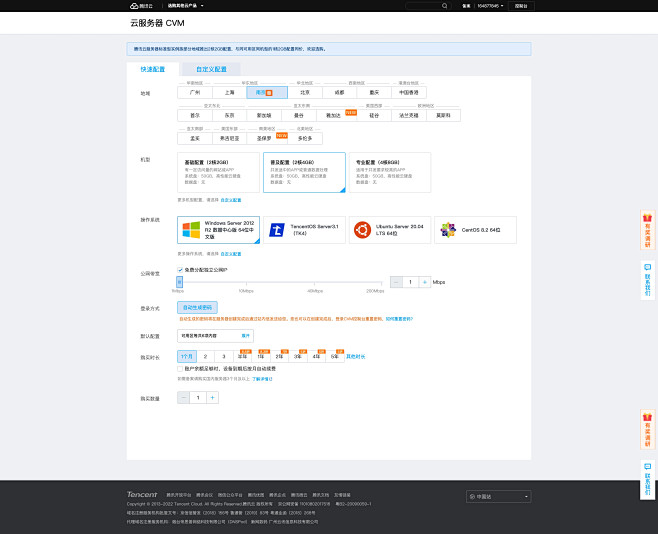658x534 pixels.
Task: Increase bandwidth with the plus stepper
Action: [x=425, y=282]
